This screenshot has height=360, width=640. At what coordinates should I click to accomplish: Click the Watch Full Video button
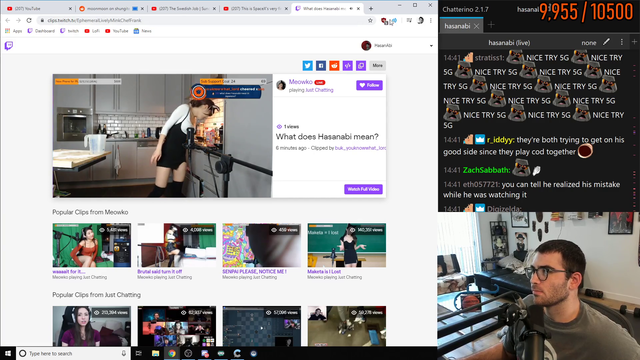click(x=363, y=189)
